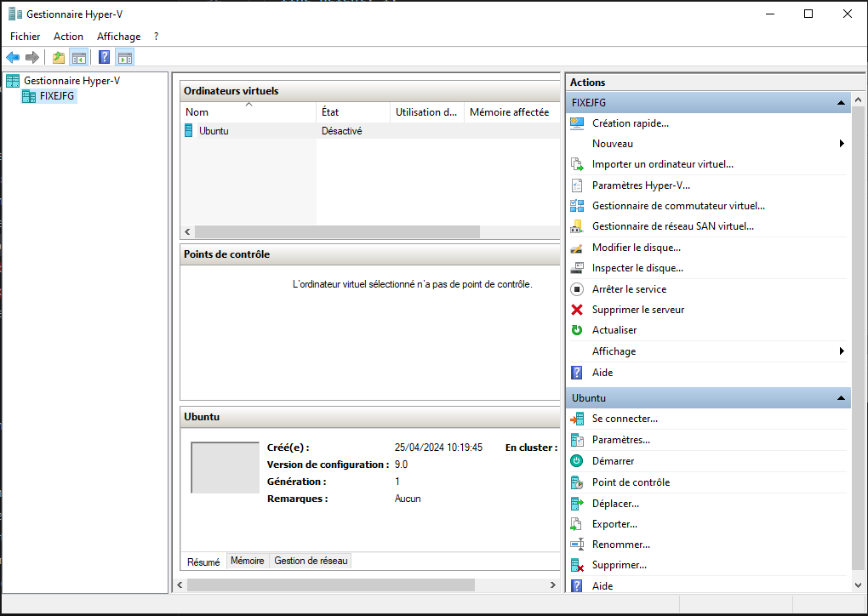Open the Affichage menu in menu bar
The height and width of the screenshot is (616, 868).
(x=119, y=37)
